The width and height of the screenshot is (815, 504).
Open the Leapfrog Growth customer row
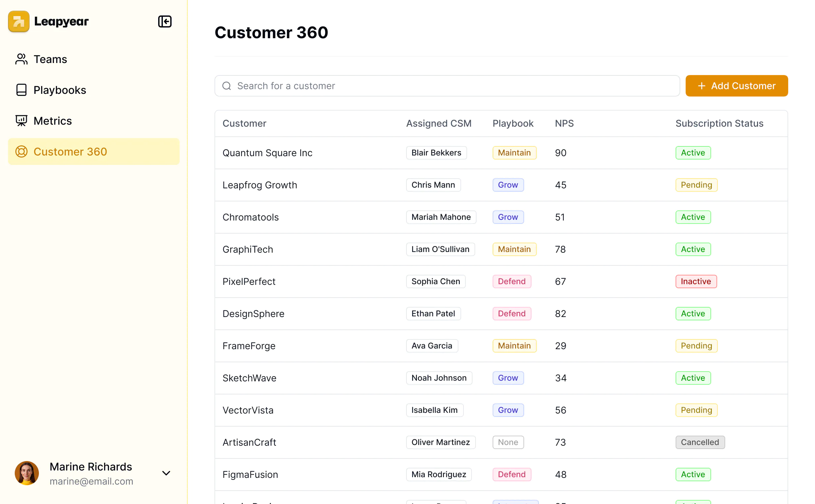(260, 185)
